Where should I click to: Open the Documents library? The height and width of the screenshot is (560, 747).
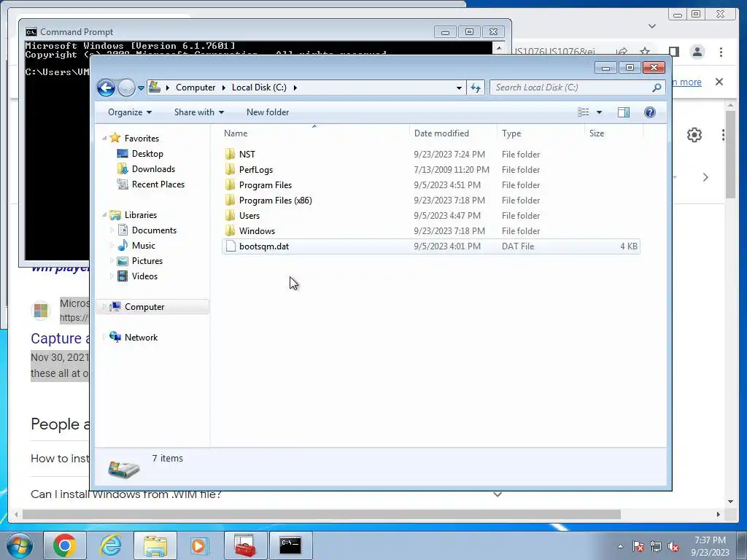point(154,230)
